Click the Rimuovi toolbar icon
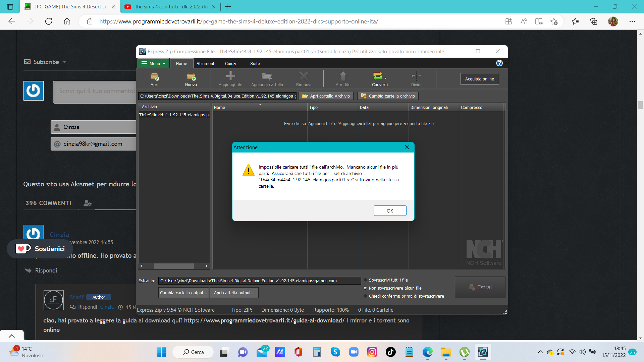Viewport: 644px width, 362px height. pyautogui.click(x=304, y=79)
